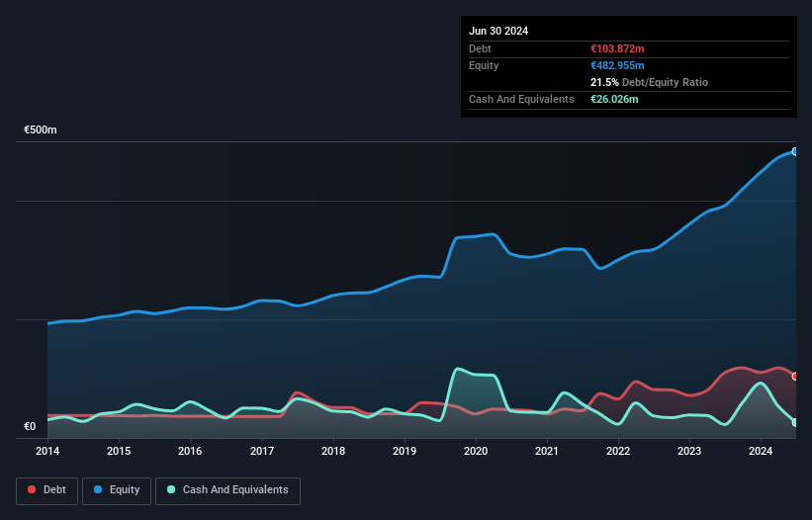Image resolution: width=812 pixels, height=520 pixels.
Task: Click the 2022 x-axis label
Action: pos(618,451)
